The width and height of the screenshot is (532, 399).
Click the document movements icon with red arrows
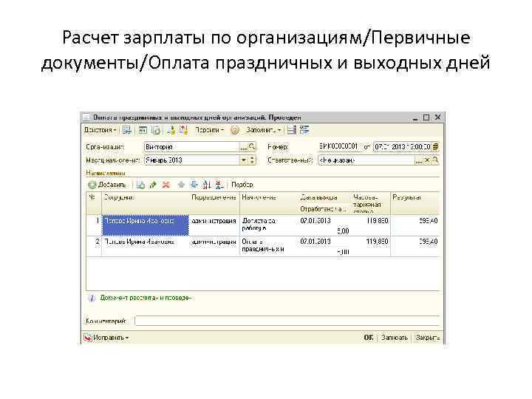coord(183,130)
